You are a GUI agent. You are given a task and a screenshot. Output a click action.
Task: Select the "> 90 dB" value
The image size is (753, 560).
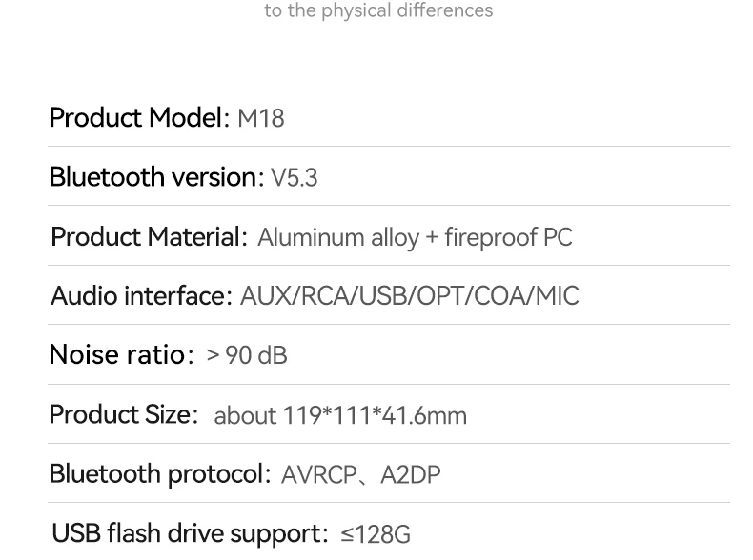click(x=247, y=356)
